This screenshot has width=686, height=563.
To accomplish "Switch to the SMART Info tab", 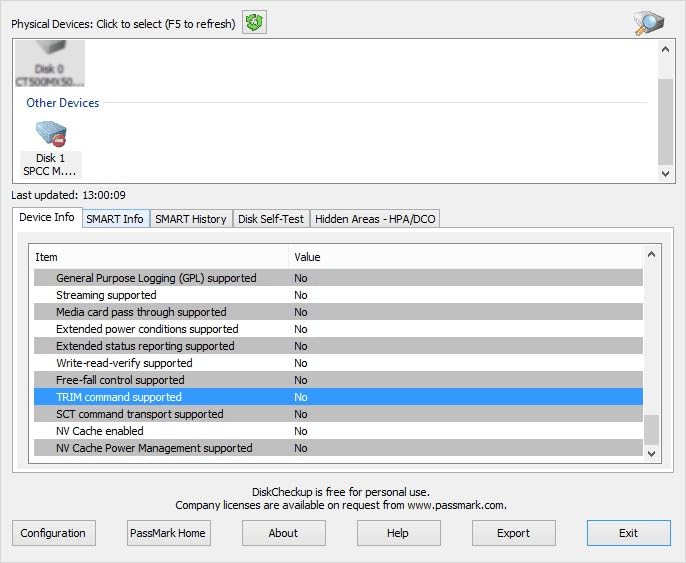I will coord(115,219).
